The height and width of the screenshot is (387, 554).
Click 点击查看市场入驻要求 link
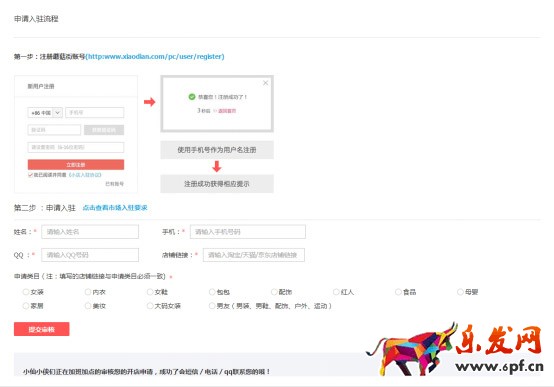click(x=115, y=208)
